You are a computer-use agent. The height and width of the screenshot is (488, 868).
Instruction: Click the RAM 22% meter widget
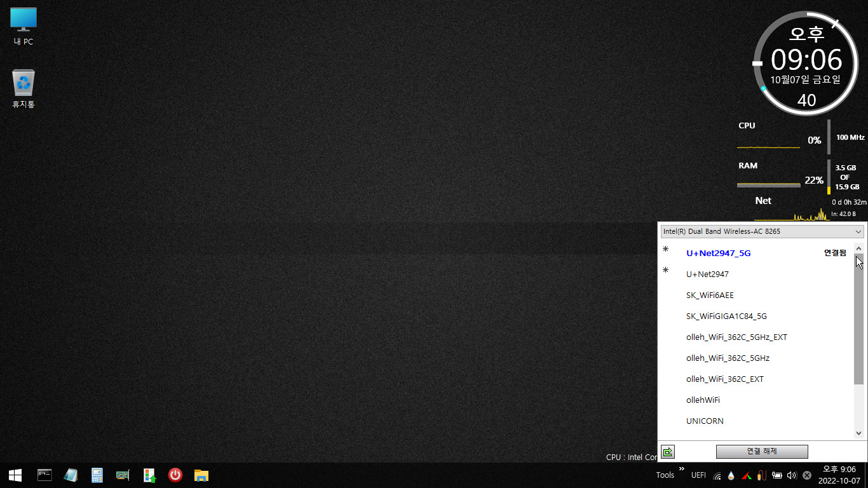pyautogui.click(x=799, y=177)
